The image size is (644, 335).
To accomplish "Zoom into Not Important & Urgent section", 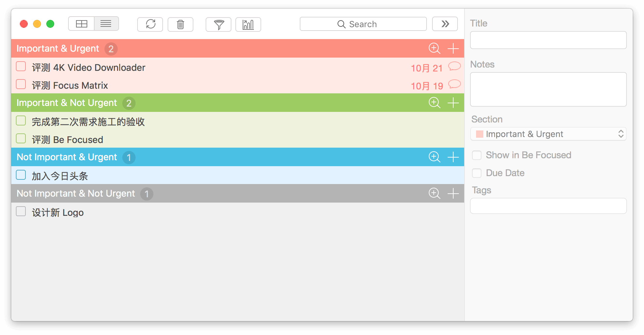I will 434,157.
